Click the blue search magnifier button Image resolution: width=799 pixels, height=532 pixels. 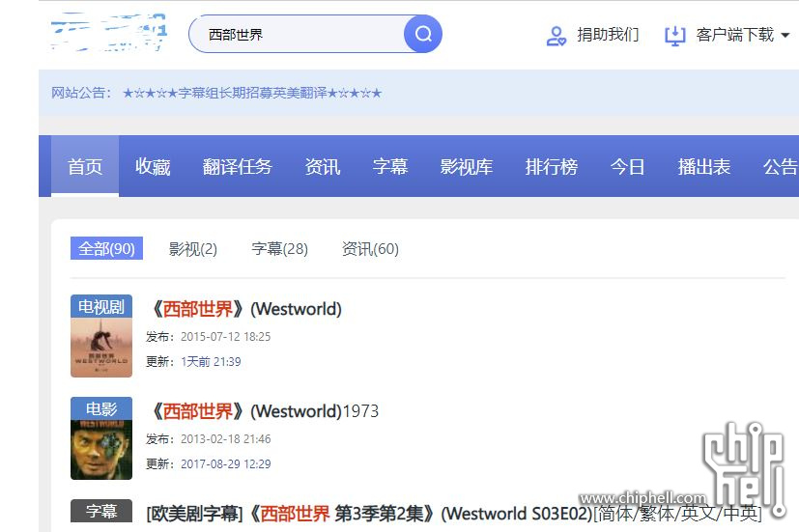pos(423,34)
